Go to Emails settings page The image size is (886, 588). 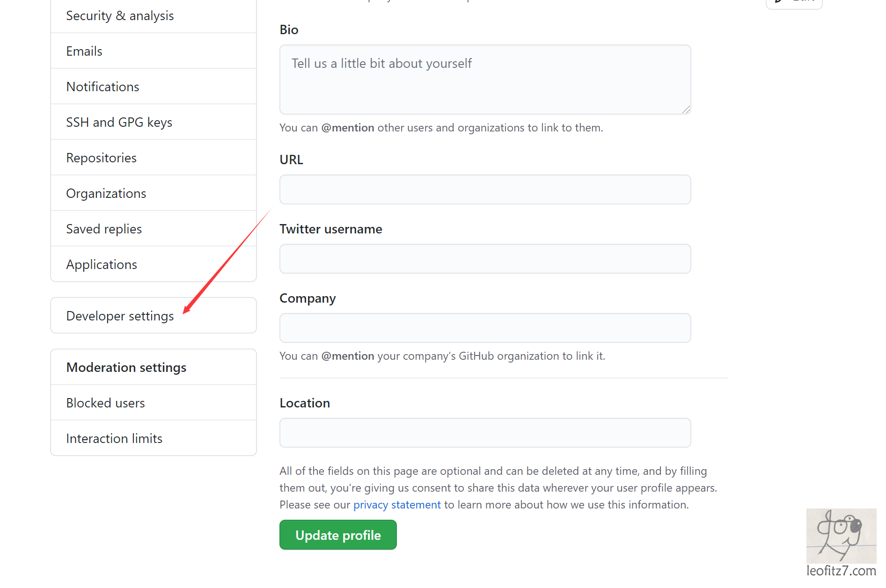[x=84, y=51]
